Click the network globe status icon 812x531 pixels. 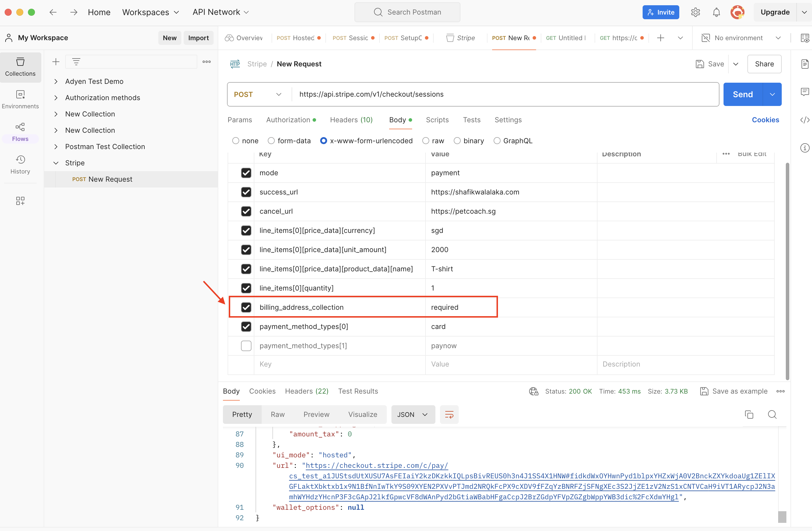533,391
